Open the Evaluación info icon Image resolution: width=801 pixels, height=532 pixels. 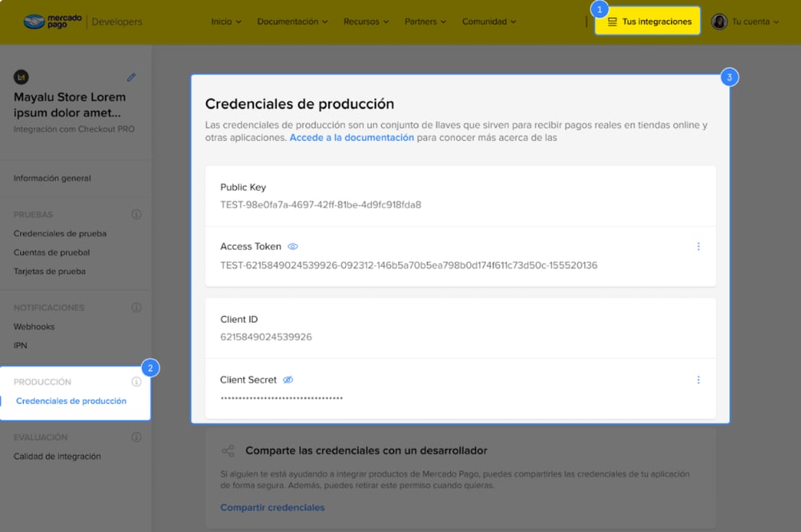point(136,437)
